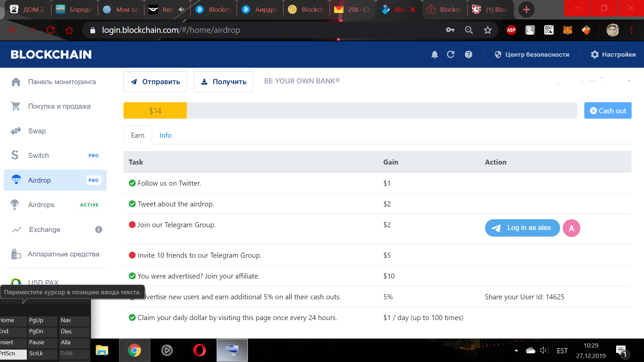Screen dimensions: 644x362
Task: Open Покупка и продажа in sidebar
Action: [x=55, y=106]
